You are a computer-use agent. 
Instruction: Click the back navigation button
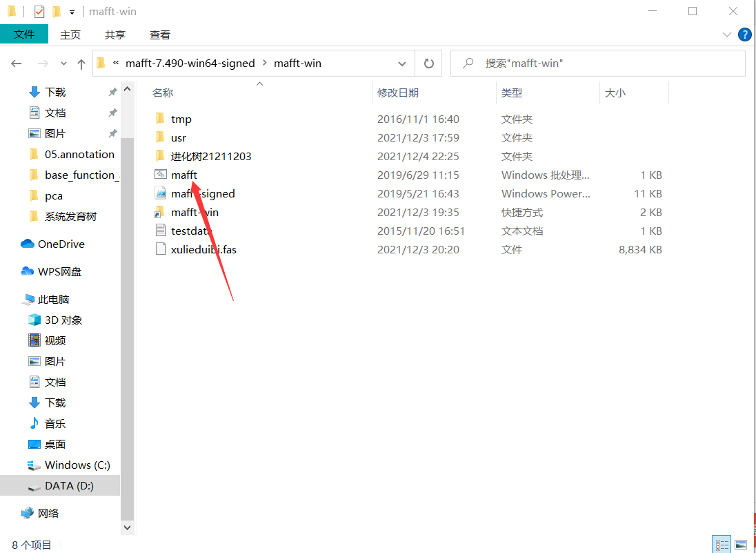point(16,63)
